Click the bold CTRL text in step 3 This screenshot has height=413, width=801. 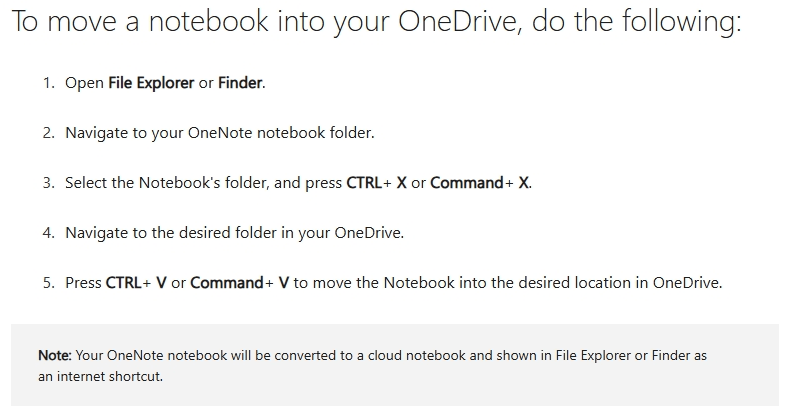tap(364, 183)
